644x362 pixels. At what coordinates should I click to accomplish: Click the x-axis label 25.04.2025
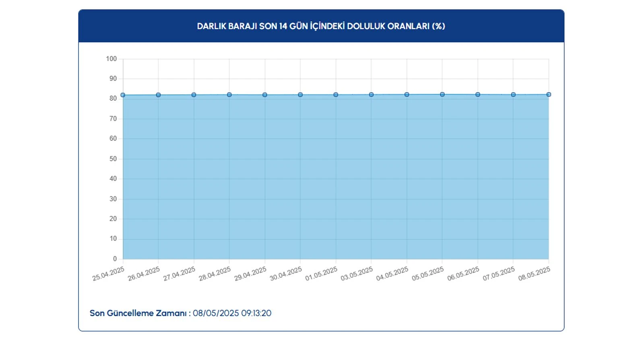coord(108,274)
